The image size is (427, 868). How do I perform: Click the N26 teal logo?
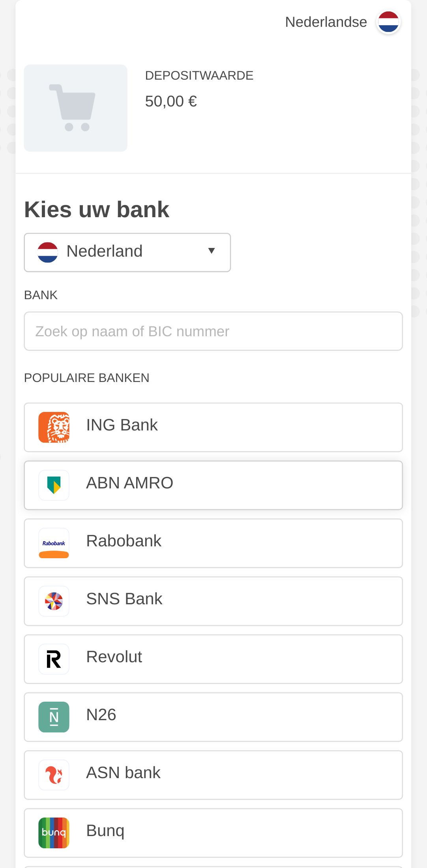tap(54, 717)
